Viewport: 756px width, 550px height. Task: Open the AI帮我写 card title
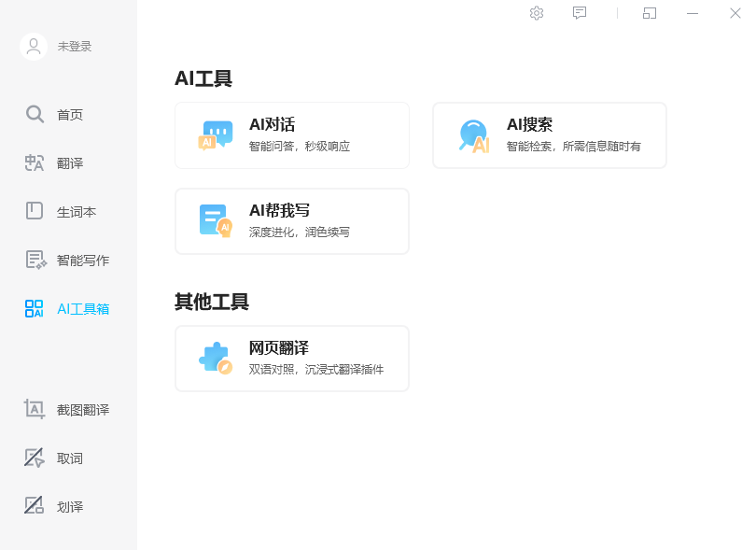pos(279,210)
